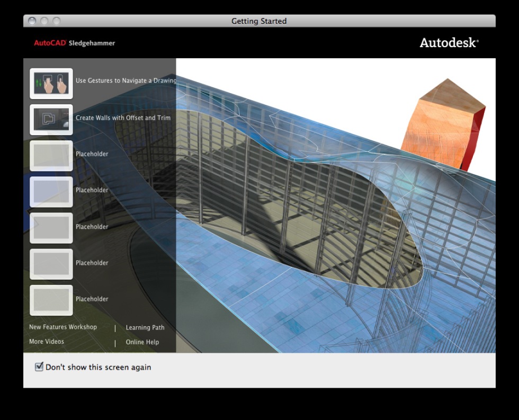Open the Learning Path link
This screenshot has width=519, height=420.
145,328
